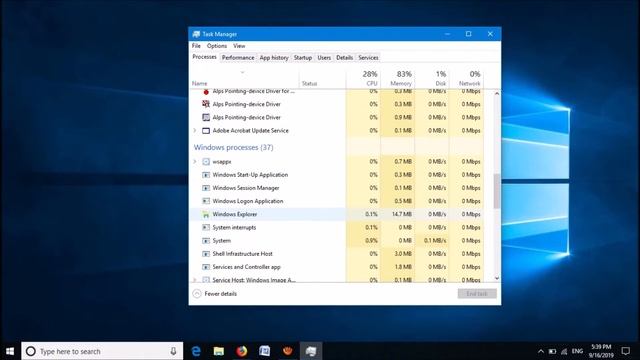Click the ENG language indicator
The width and height of the screenshot is (640, 360).
(x=577, y=351)
